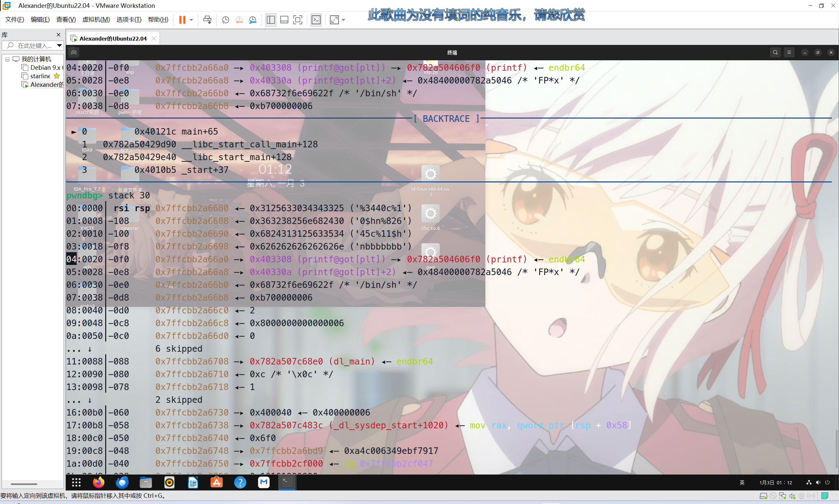Viewport: 839px width, 504px height.
Task: Pause the virtual machine with orange button
Action: (182, 20)
